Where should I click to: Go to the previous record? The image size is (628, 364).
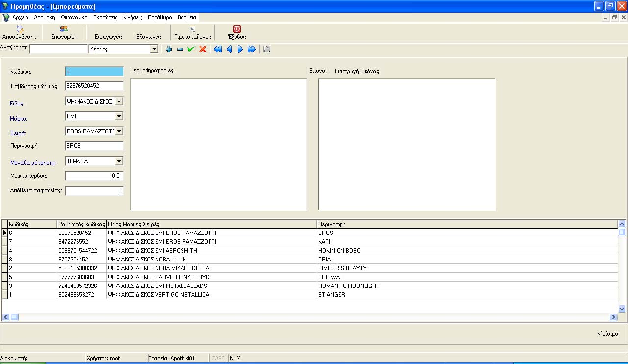tap(229, 49)
